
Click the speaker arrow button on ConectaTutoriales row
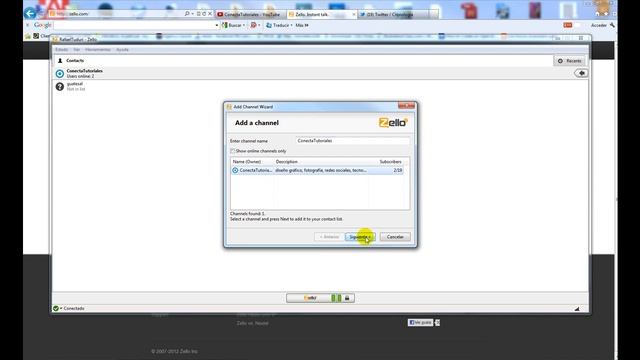581,73
